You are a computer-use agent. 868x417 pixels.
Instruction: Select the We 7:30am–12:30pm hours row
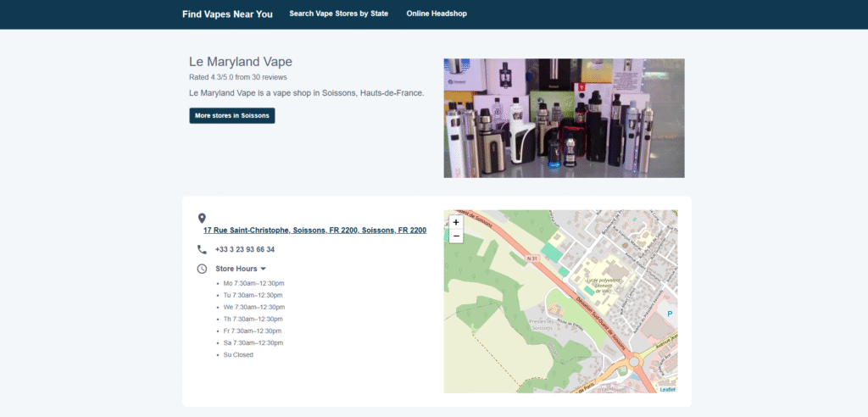click(x=254, y=308)
